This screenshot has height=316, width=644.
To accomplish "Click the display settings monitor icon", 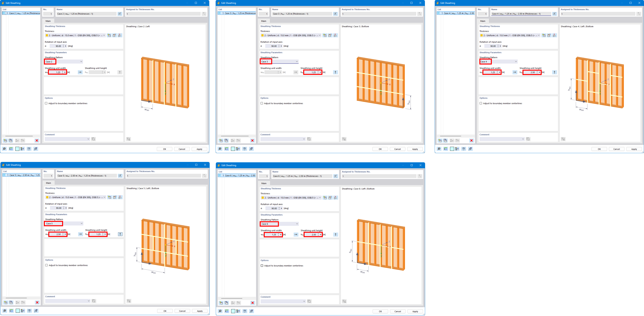I will tap(29, 149).
